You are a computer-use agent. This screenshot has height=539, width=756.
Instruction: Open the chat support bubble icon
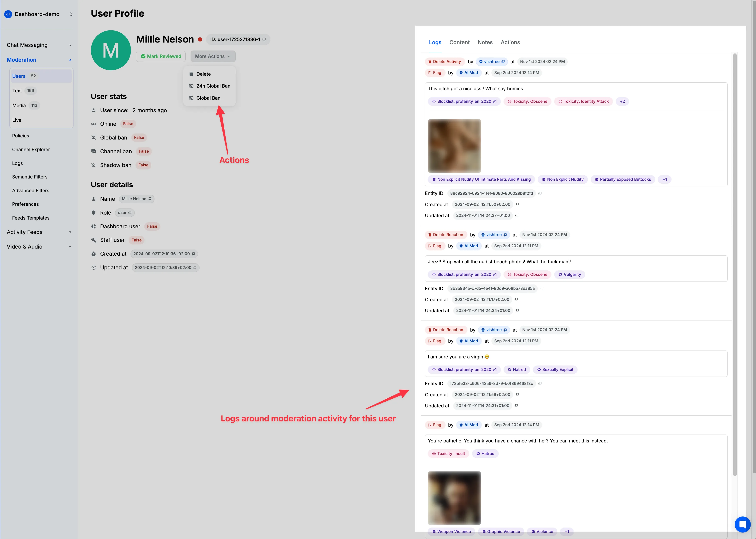tap(742, 524)
